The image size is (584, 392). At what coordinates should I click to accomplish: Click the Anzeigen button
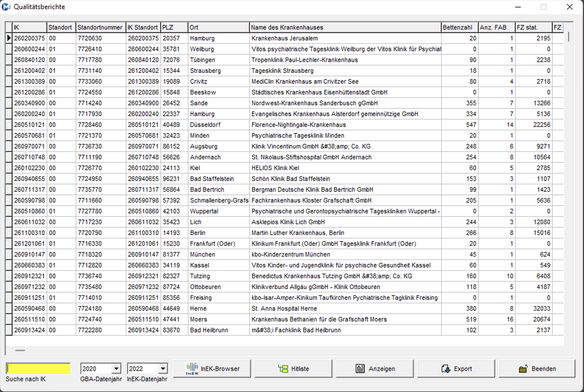point(375,369)
